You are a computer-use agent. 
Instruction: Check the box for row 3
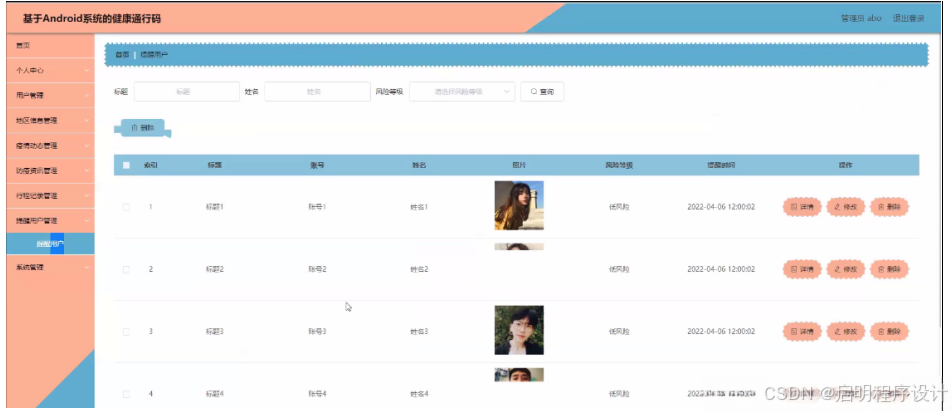[x=126, y=331]
